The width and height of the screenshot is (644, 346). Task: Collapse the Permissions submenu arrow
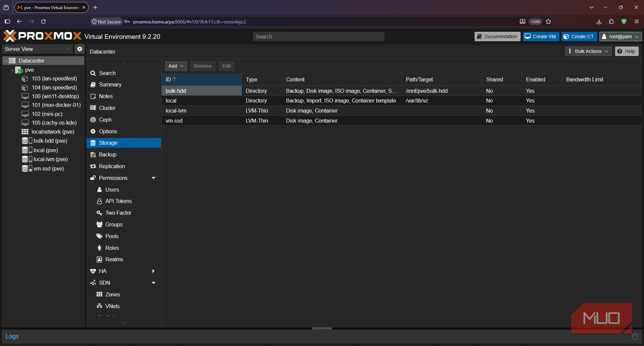click(154, 178)
